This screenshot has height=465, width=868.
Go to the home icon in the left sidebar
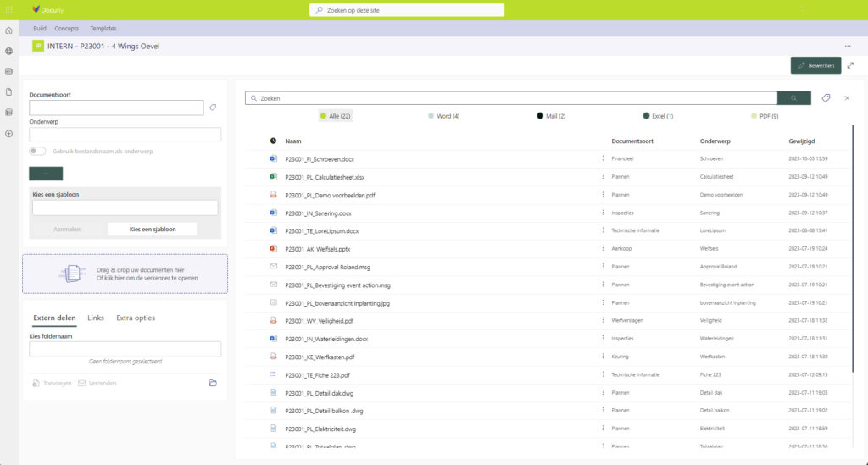point(8,30)
